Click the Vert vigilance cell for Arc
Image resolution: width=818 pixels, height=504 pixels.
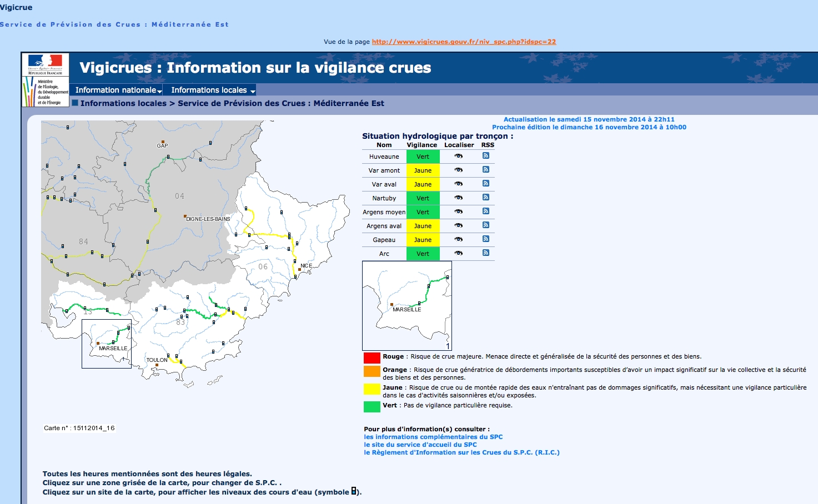coord(423,254)
